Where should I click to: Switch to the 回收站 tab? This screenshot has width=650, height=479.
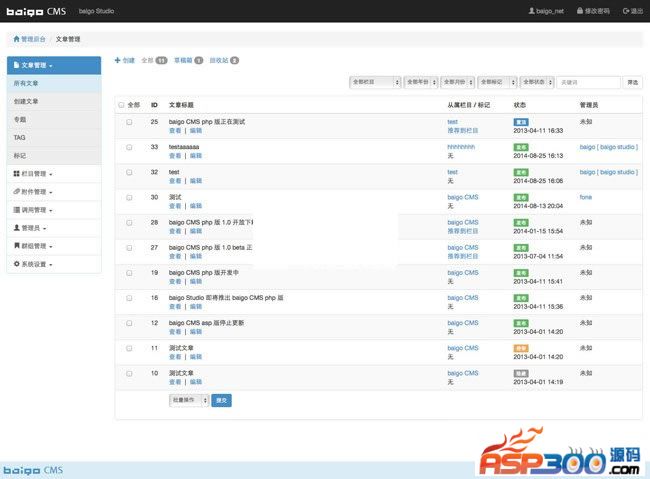224,60
